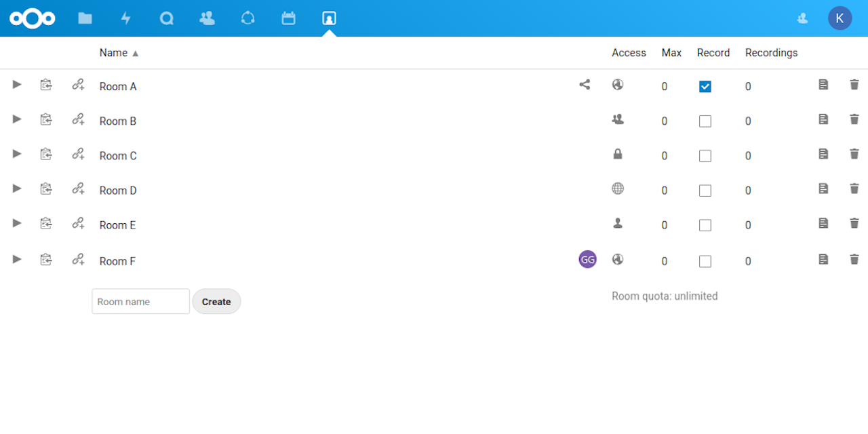This screenshot has width=868, height=434.
Task: Open the BigBlueButton rooms app icon
Action: click(x=329, y=18)
